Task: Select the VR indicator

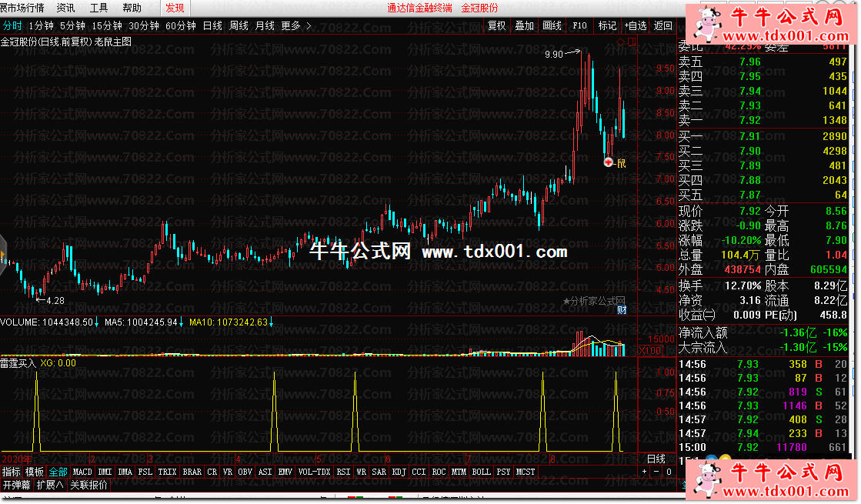Action: click(227, 472)
